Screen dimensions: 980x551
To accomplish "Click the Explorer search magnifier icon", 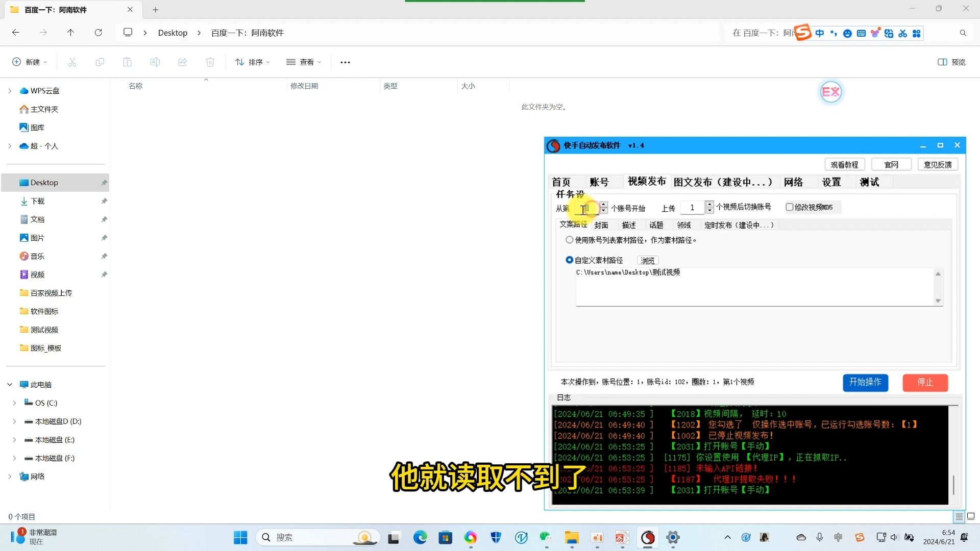I will coord(963,33).
